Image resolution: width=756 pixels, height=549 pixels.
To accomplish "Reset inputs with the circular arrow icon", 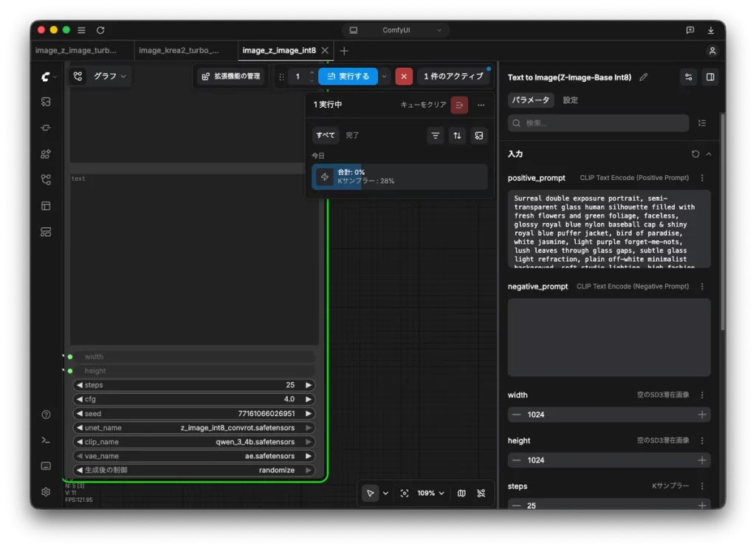I will click(695, 154).
